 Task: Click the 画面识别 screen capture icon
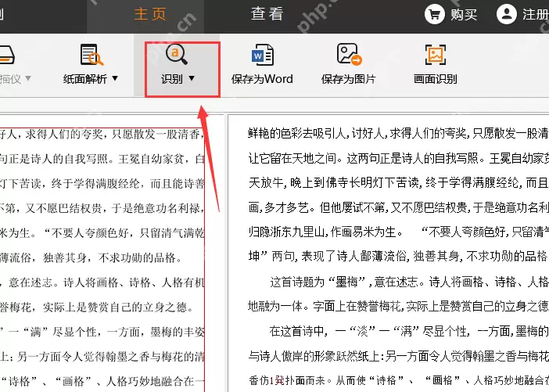(436, 55)
